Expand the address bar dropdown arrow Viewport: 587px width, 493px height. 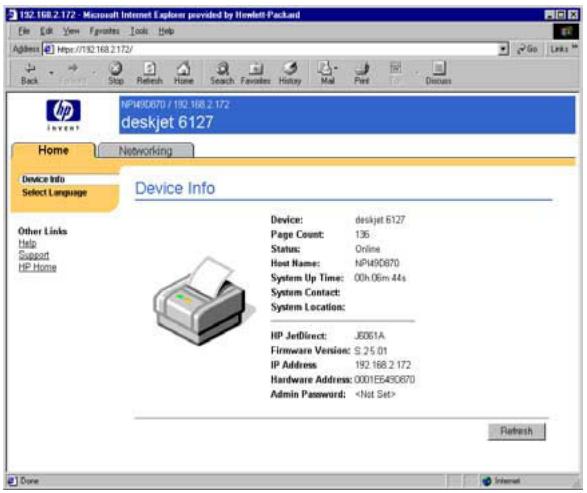[504, 49]
